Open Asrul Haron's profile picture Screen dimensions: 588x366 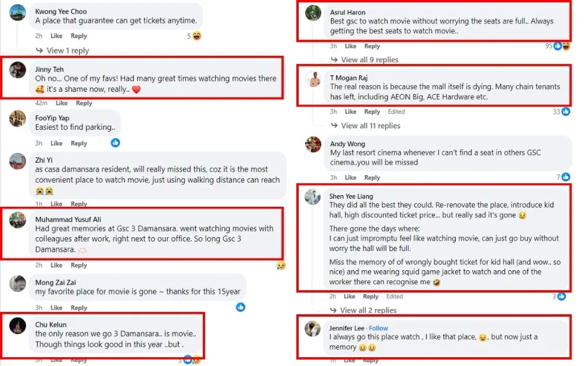[x=313, y=14]
